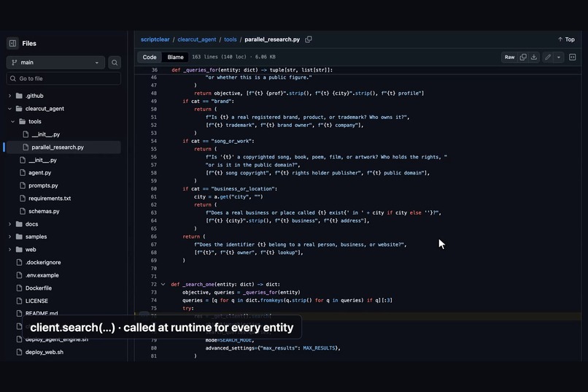The height and width of the screenshot is (392, 588).
Task: Click sticky header def _queries_for line
Action: (358, 70)
